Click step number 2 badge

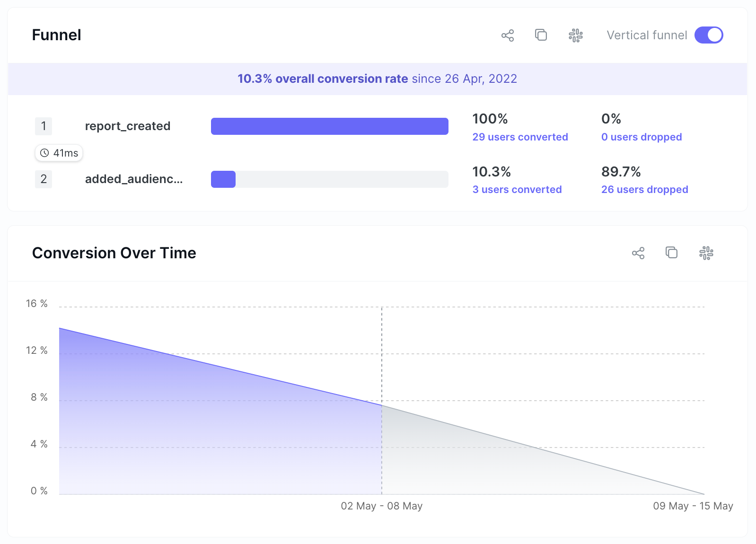(44, 179)
